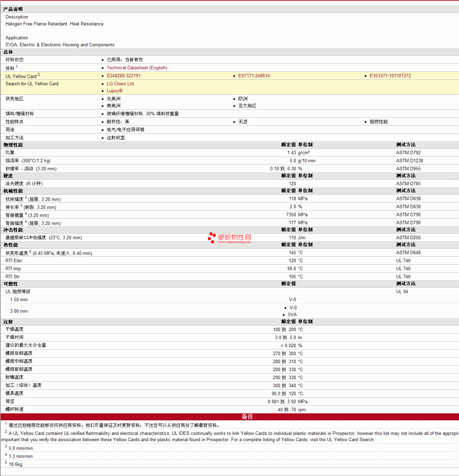Select the 南美洲 region entry
This screenshot has height=476, width=459.
tap(114, 106)
